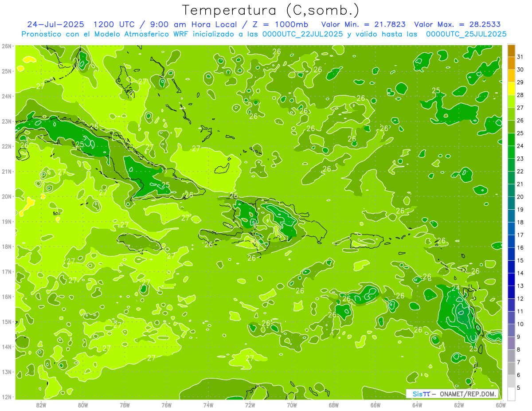Click the longitude axis label '64W'
The height and width of the screenshot is (411, 532).
pos(417,405)
